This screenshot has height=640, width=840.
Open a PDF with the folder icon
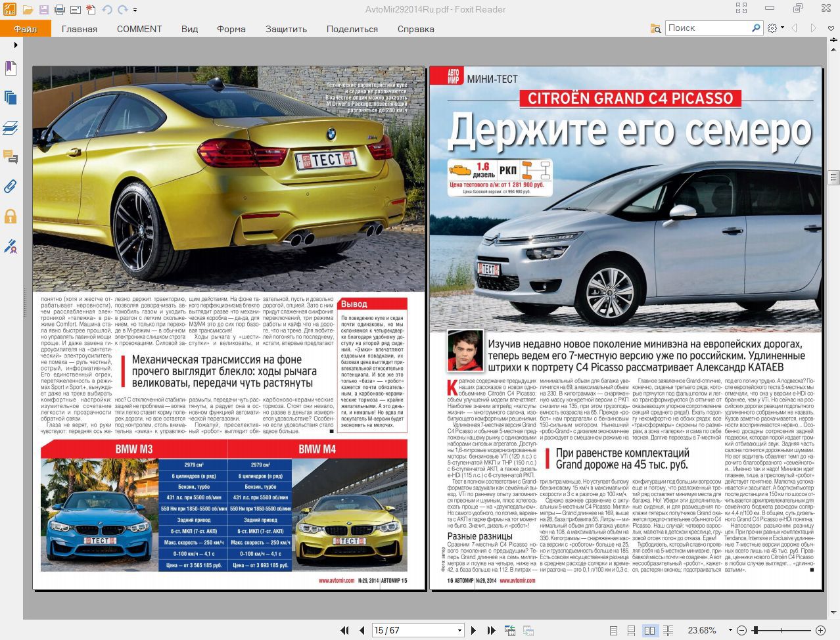coord(28,10)
